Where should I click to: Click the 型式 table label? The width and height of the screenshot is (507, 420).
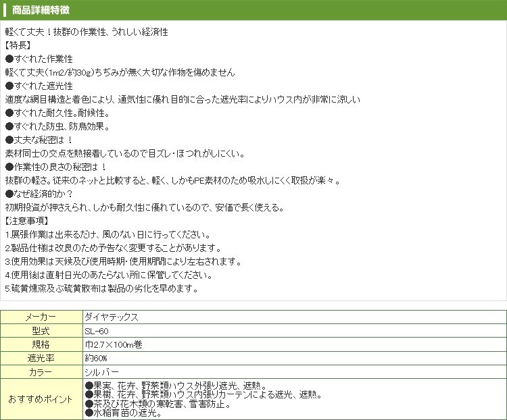[x=41, y=331]
